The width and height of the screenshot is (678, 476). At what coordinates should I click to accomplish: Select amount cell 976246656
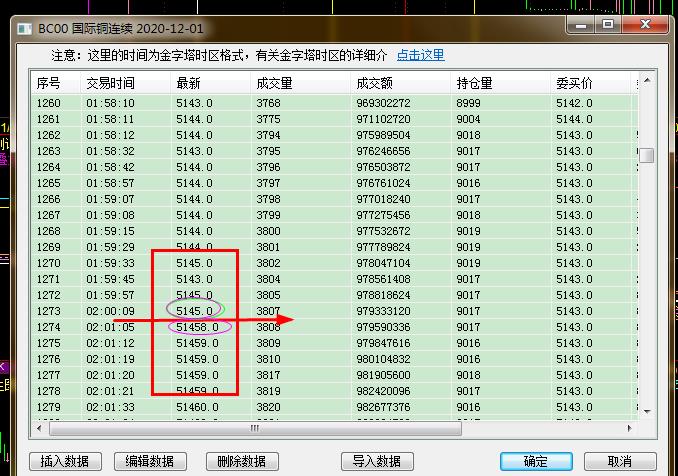click(x=383, y=151)
